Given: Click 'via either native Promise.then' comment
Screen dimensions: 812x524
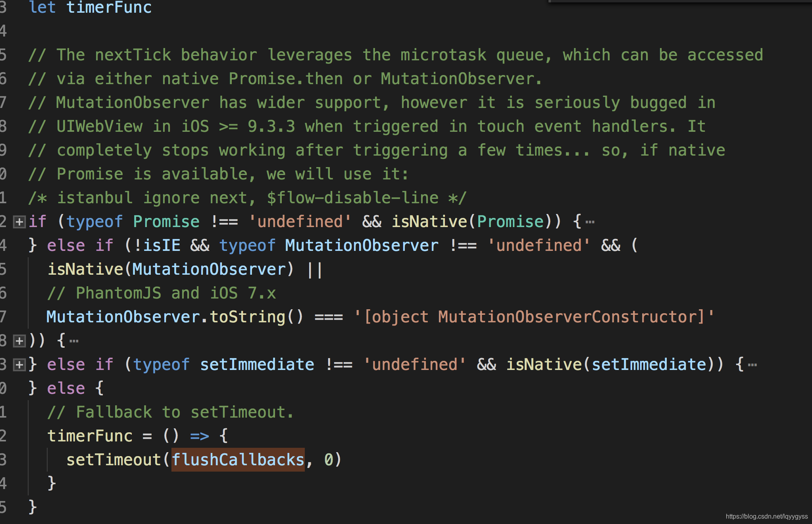Looking at the screenshot, I should 285,79.
